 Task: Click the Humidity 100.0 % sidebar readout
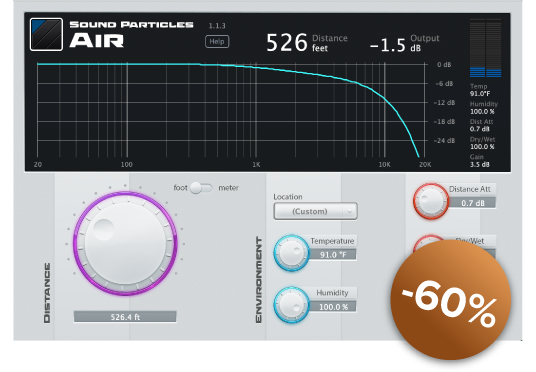point(483,108)
